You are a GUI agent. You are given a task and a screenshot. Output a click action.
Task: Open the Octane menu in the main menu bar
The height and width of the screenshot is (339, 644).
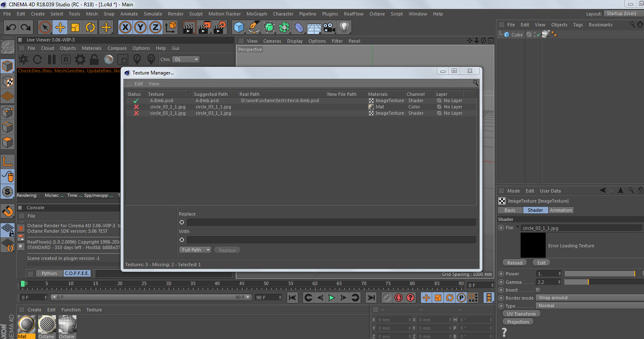[x=377, y=14]
